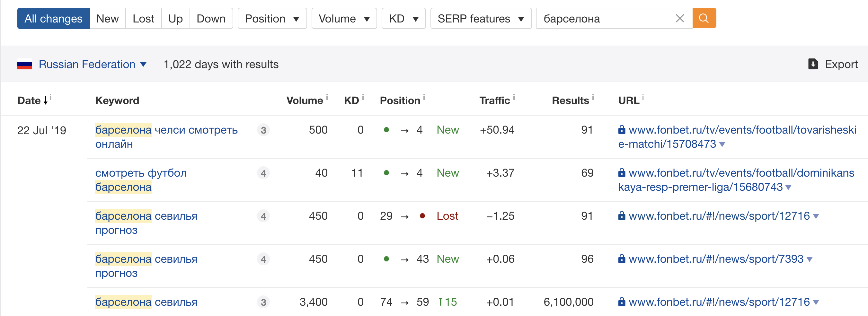This screenshot has width=868, height=316.
Task: Click the info icon next to KD header
Action: point(363,97)
